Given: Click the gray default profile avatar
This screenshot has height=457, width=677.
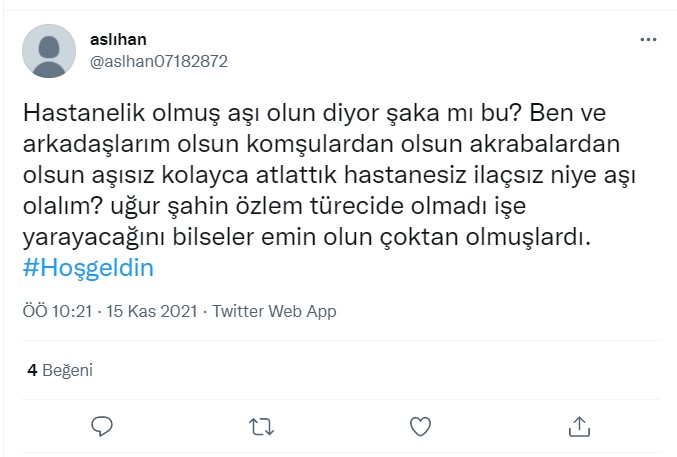Looking at the screenshot, I should pyautogui.click(x=48, y=51).
